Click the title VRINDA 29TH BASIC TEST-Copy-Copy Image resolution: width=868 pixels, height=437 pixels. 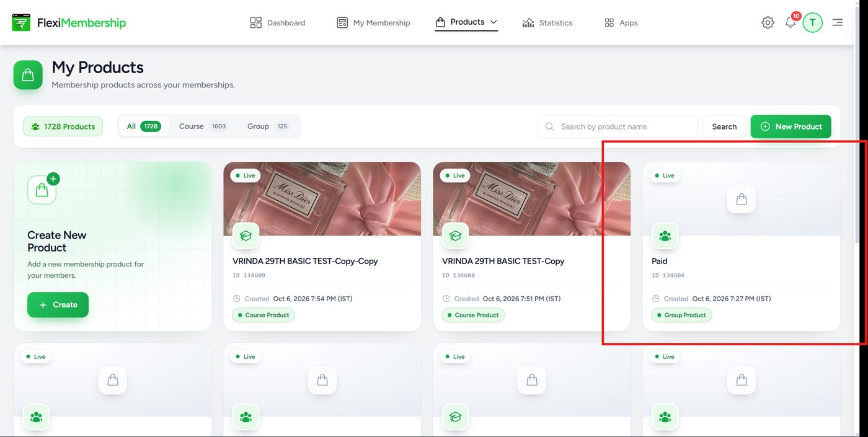(305, 261)
